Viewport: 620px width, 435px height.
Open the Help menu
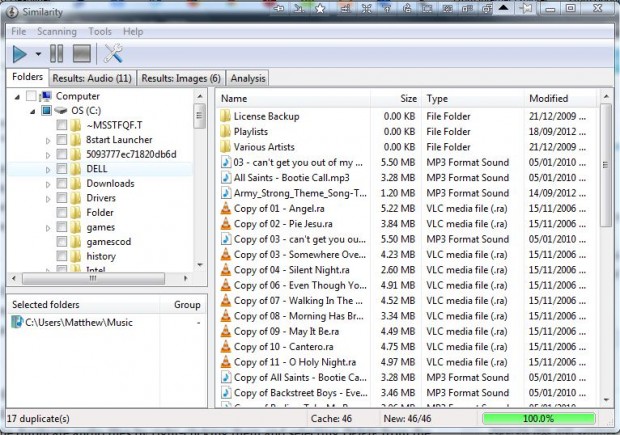point(133,31)
